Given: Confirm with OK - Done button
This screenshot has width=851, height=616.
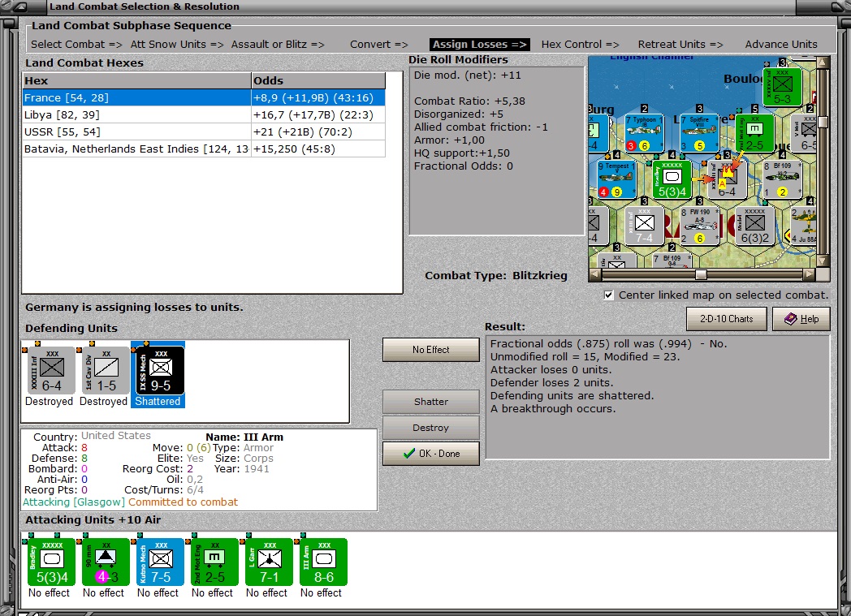Looking at the screenshot, I should click(431, 454).
